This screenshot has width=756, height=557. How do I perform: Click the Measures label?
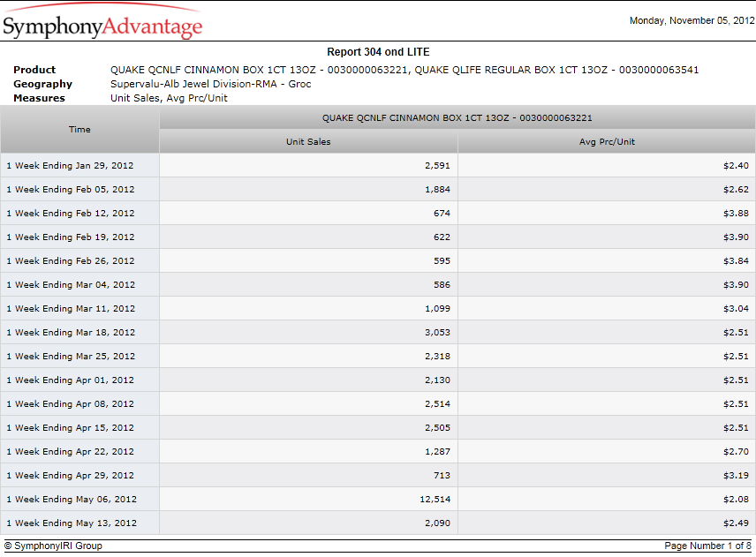pos(39,98)
